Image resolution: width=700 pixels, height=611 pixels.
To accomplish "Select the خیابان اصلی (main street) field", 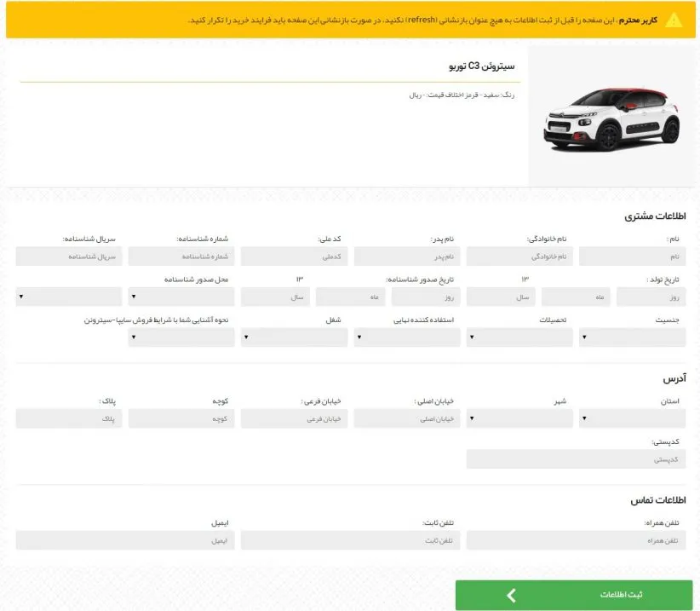I will (406, 418).
